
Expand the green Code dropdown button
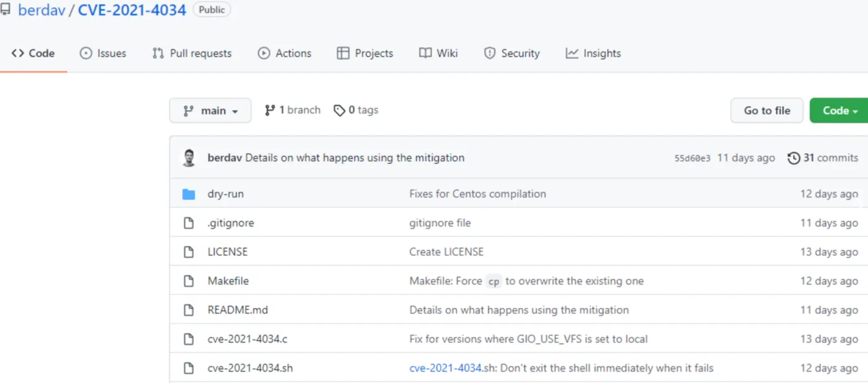click(839, 110)
